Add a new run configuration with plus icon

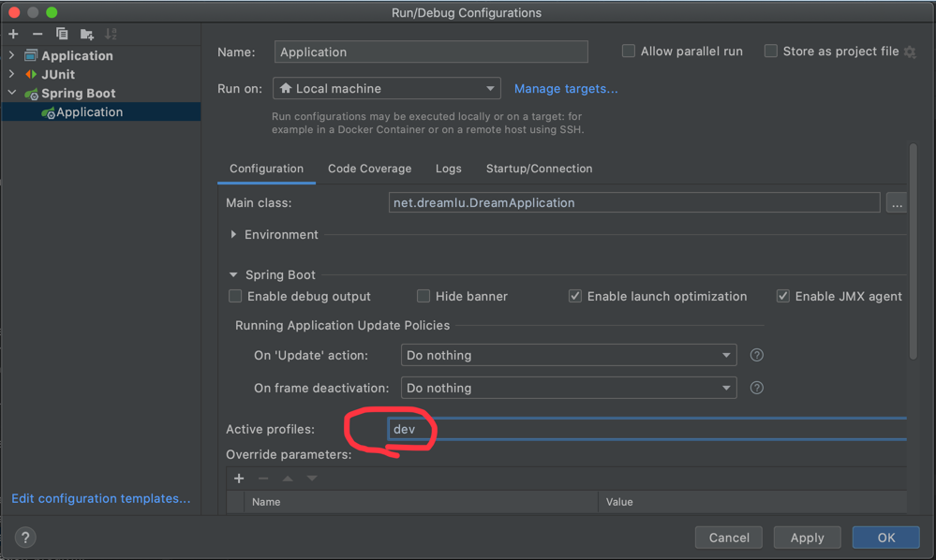tap(13, 34)
